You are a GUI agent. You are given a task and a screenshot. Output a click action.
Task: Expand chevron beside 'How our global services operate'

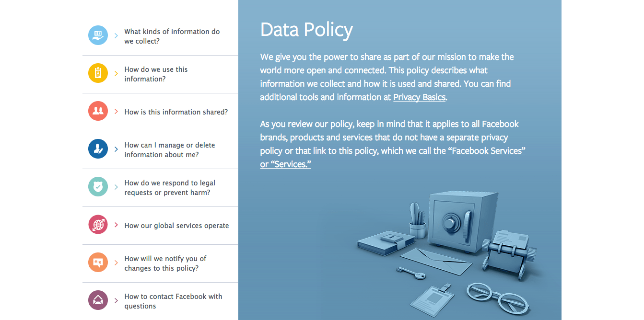116,225
